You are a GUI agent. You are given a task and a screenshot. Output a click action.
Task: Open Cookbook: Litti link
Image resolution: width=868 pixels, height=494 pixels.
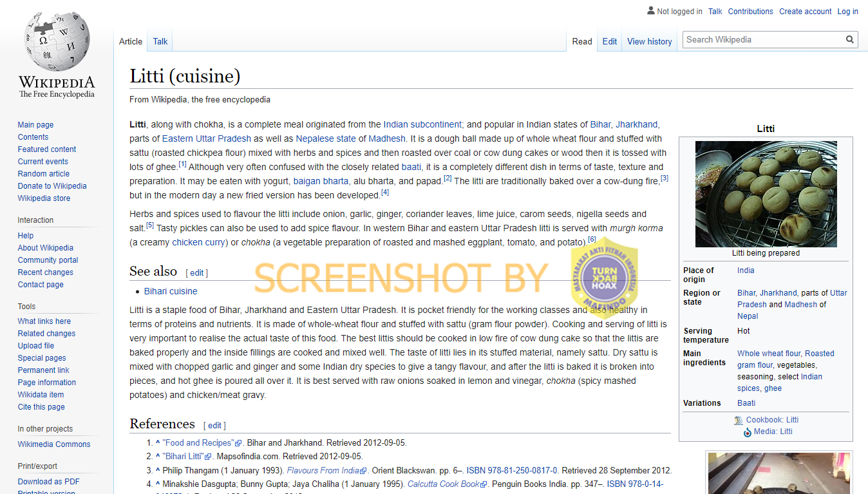[x=772, y=420]
